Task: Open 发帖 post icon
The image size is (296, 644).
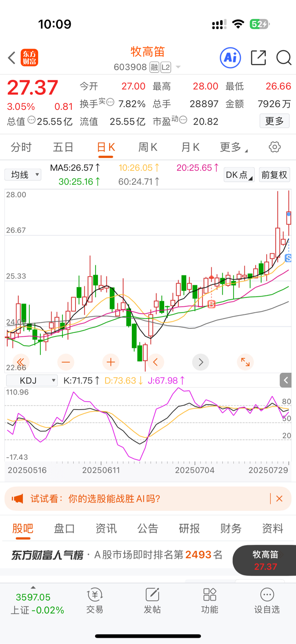Action: [x=152, y=601]
